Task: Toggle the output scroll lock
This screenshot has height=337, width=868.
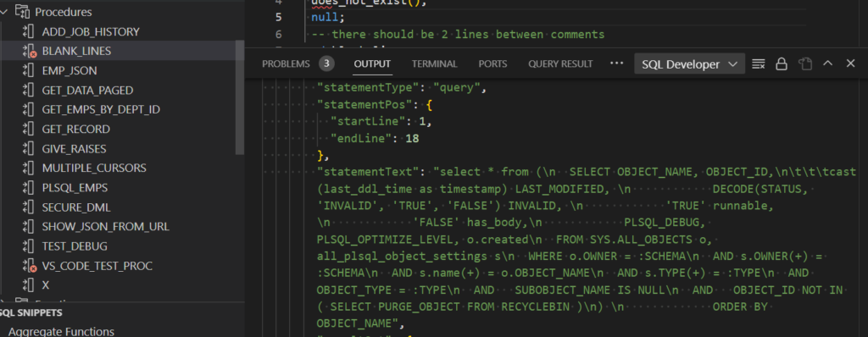Action: 781,64
